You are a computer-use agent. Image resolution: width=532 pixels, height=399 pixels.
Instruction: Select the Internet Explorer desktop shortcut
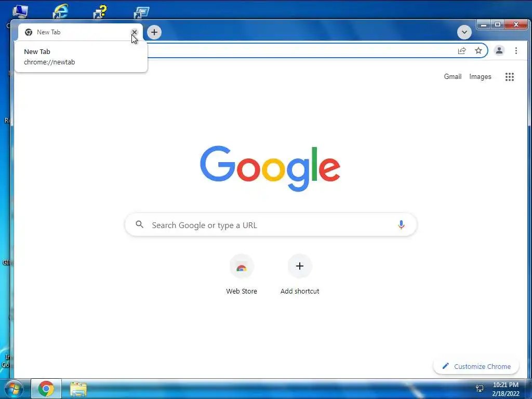pos(60,11)
